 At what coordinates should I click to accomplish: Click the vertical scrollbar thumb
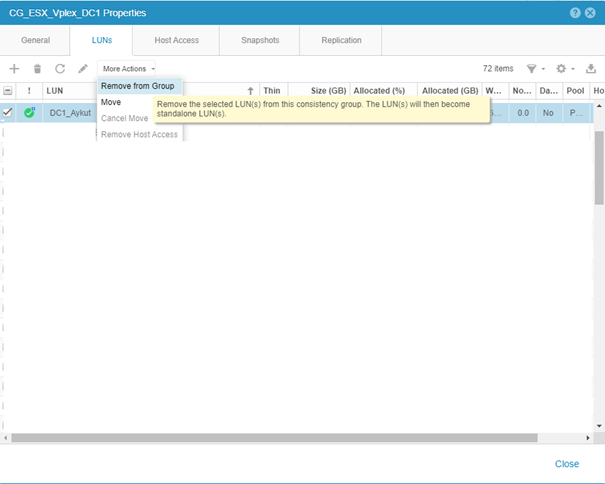pos(599,168)
